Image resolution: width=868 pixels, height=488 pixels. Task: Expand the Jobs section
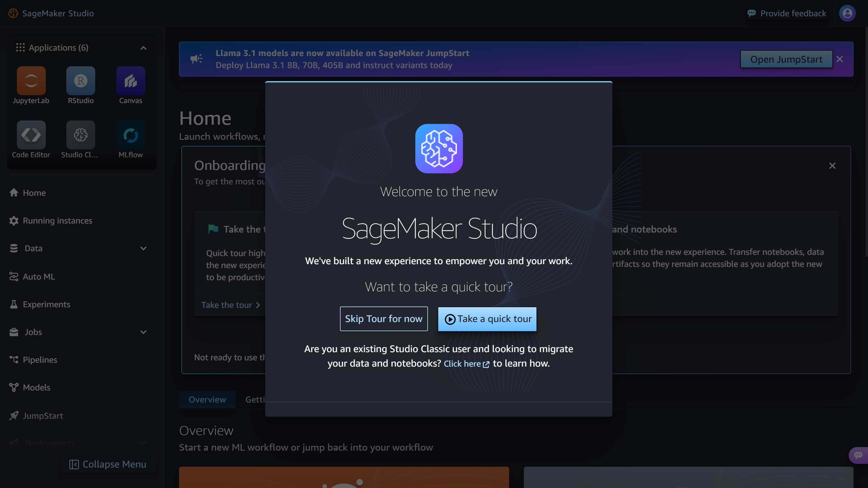coord(143,332)
